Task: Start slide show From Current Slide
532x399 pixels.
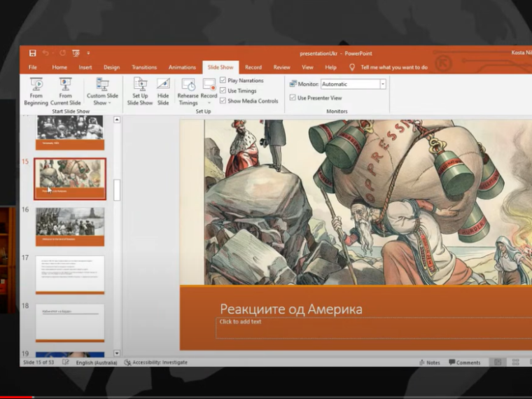Action: [66, 91]
